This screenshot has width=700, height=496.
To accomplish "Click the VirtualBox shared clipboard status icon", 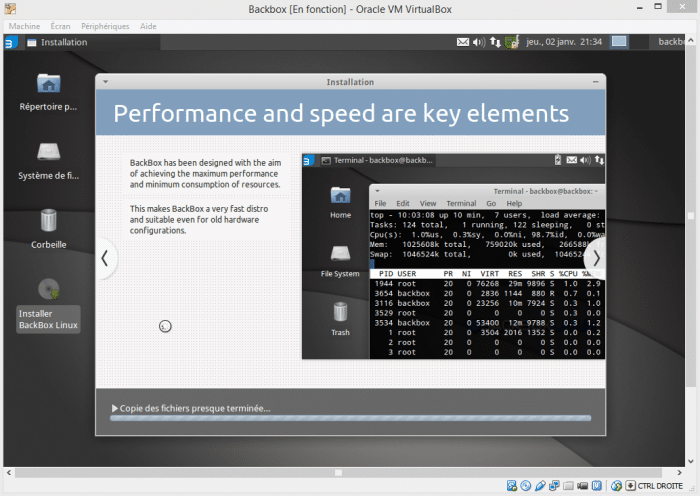I will tap(512, 486).
